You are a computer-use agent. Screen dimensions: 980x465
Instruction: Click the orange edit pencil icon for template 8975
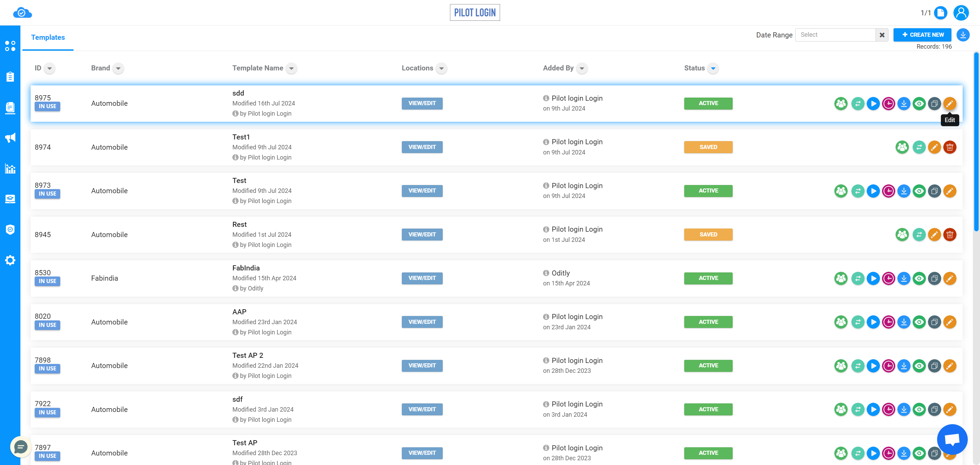[949, 103]
